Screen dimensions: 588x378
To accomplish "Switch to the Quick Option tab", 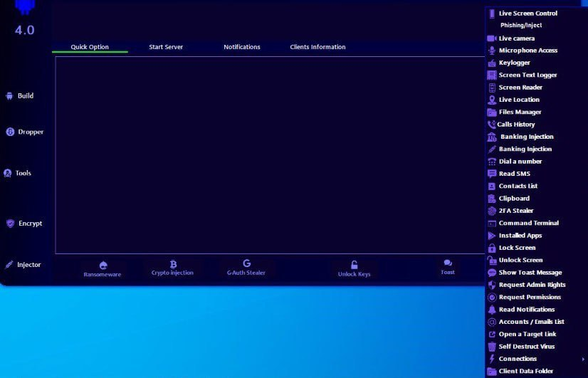I will pyautogui.click(x=90, y=47).
